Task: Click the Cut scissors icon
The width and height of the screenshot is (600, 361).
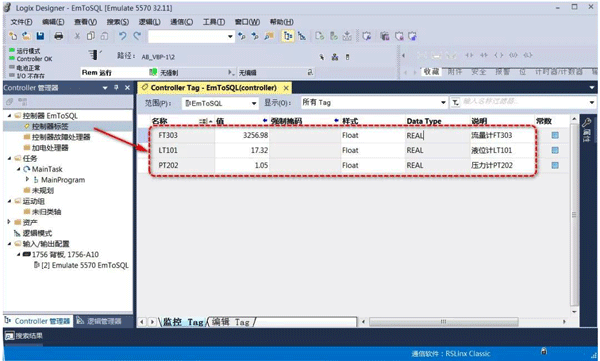Action: [77, 36]
